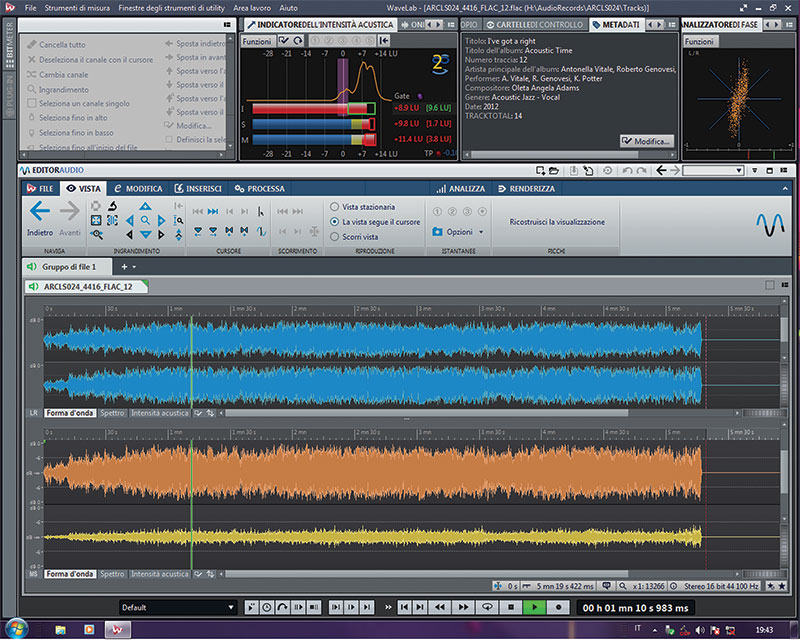Toggle the loop playback icon
Screen dimensions: 800x642
point(488,607)
